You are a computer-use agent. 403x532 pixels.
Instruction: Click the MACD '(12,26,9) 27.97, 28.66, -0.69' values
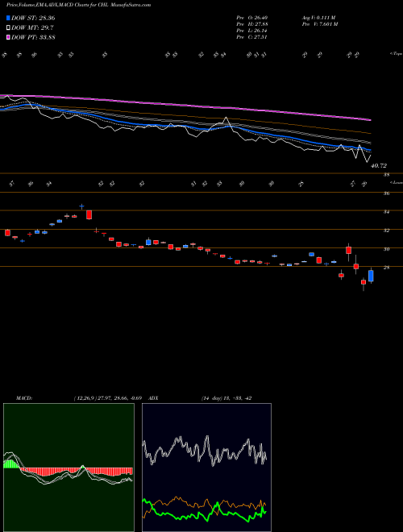(106, 398)
